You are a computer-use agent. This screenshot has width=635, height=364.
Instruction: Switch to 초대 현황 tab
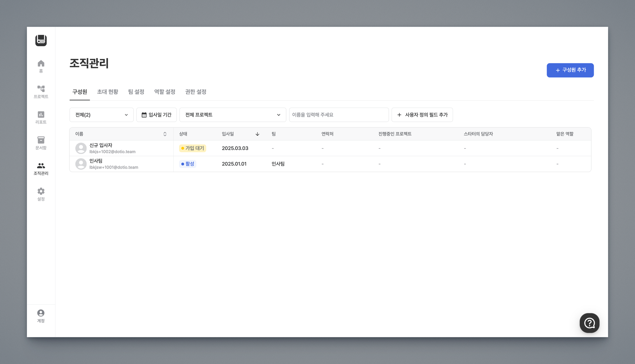point(108,92)
